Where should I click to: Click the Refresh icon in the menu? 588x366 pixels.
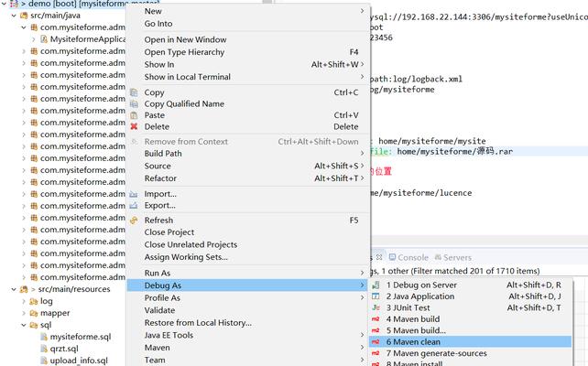point(135,221)
